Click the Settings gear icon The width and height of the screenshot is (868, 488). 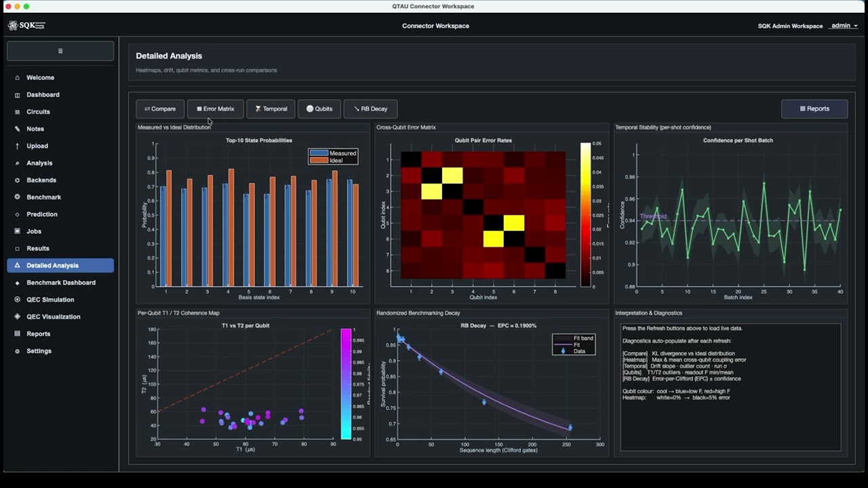coord(18,351)
